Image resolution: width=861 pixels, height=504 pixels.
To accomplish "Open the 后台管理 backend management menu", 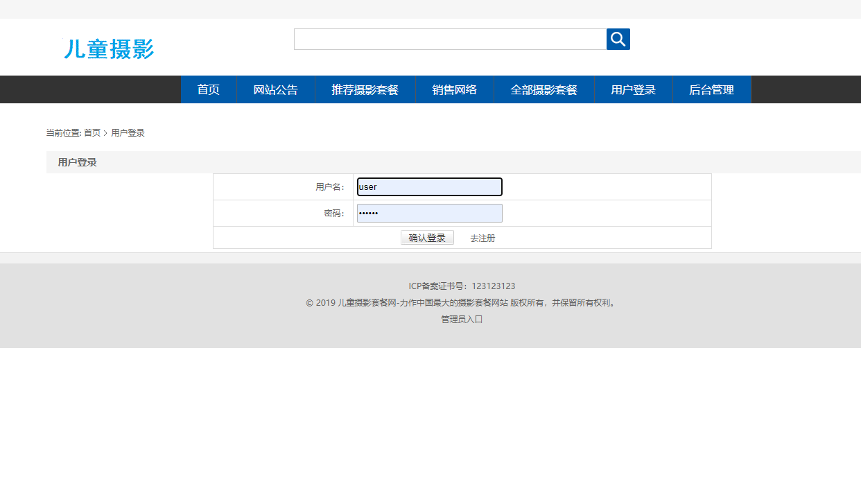I will pos(712,89).
